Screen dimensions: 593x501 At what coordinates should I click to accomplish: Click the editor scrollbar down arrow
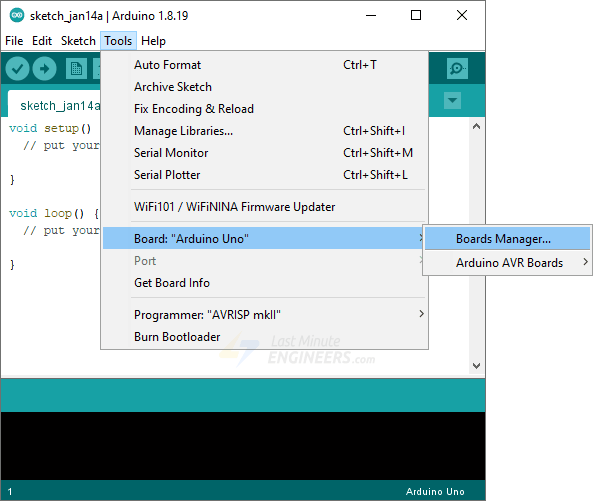(x=477, y=366)
